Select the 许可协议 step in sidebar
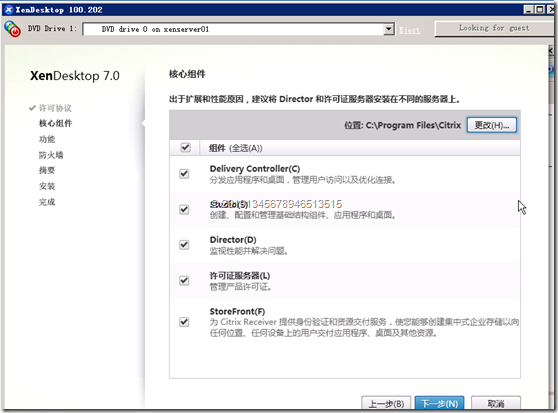 click(x=55, y=108)
